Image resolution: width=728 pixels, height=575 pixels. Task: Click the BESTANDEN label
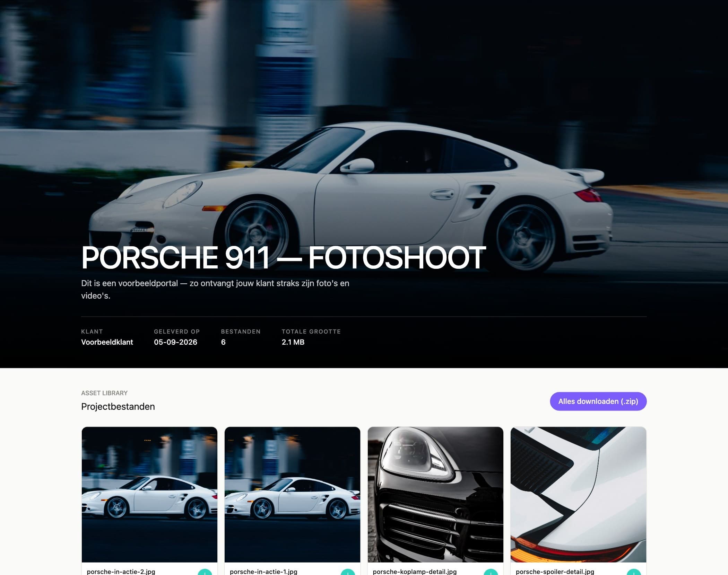point(241,331)
